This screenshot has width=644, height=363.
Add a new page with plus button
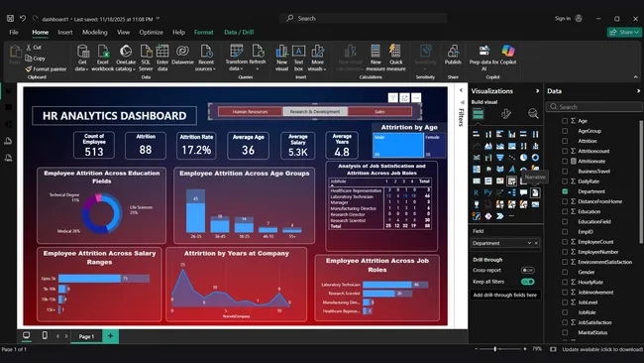(x=111, y=336)
